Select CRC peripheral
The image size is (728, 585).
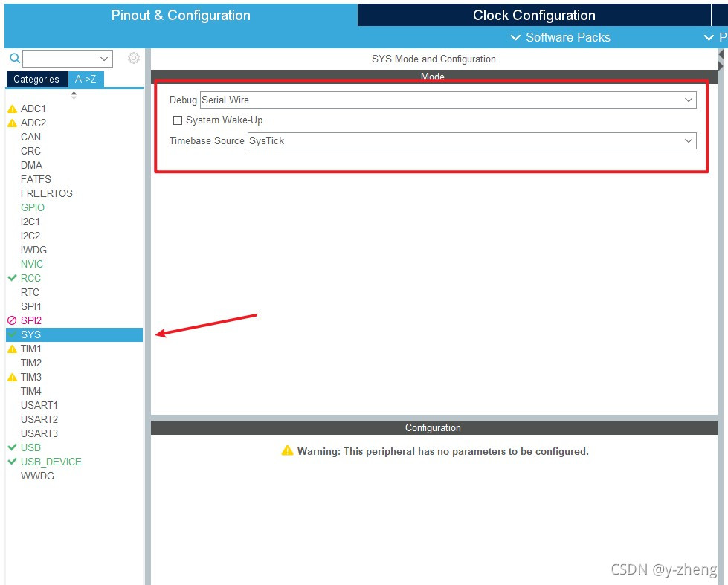pos(30,151)
